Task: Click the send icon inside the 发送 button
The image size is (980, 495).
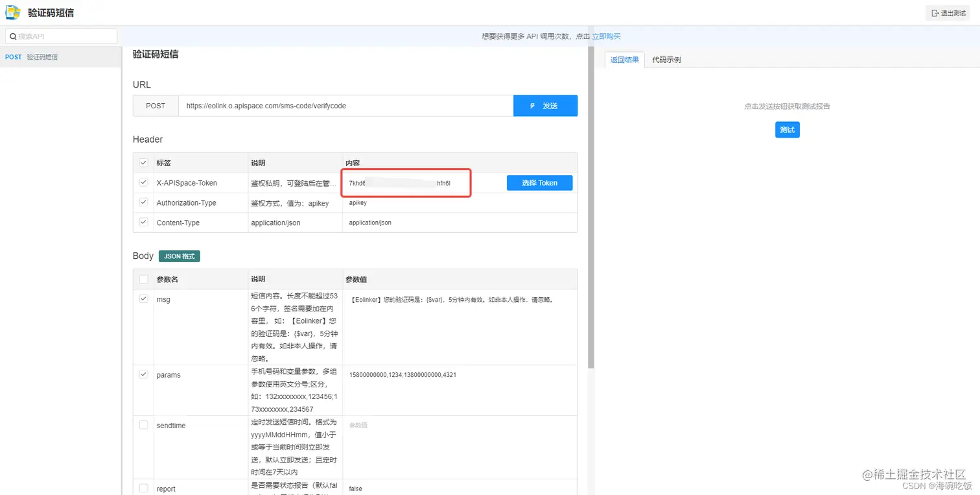Action: pos(533,105)
